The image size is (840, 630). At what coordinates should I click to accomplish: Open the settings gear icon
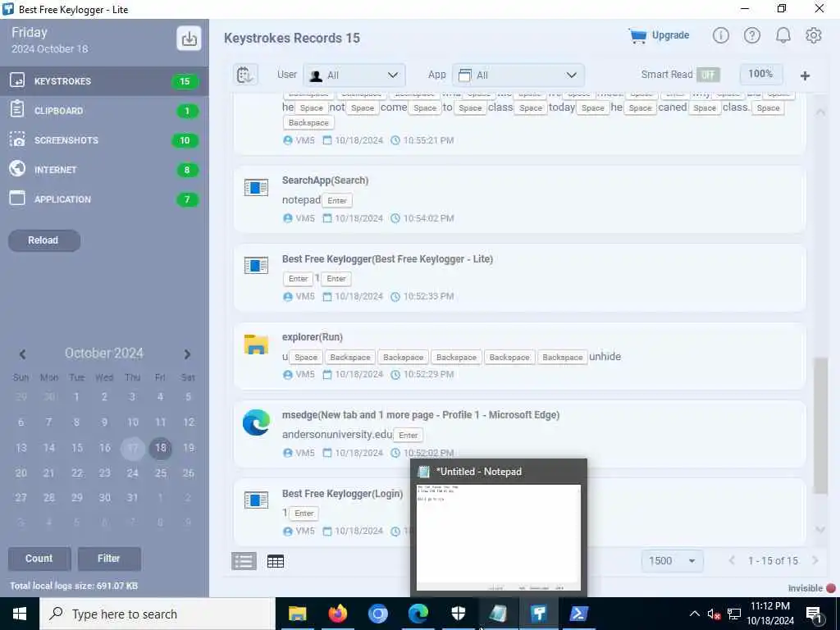click(813, 35)
